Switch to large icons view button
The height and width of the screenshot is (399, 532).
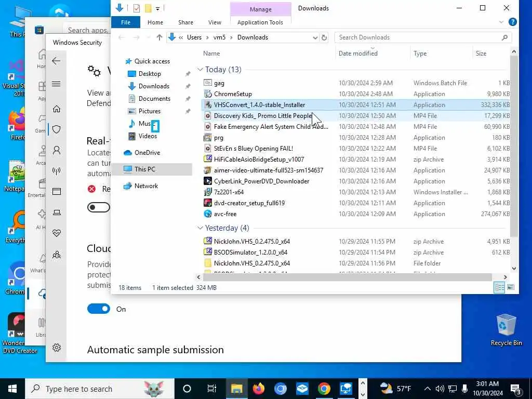(x=511, y=287)
